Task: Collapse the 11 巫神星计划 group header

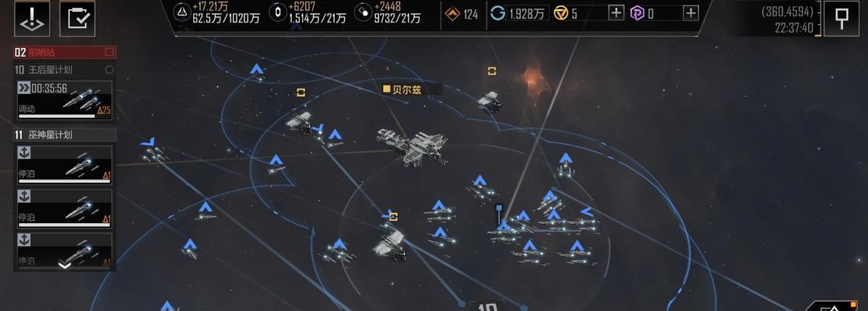Action: click(x=65, y=135)
